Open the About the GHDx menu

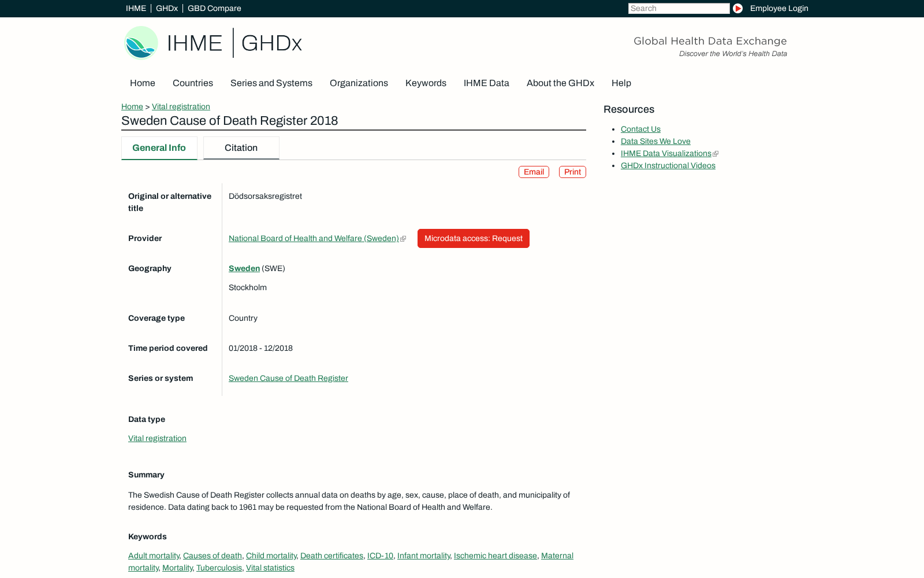560,83
